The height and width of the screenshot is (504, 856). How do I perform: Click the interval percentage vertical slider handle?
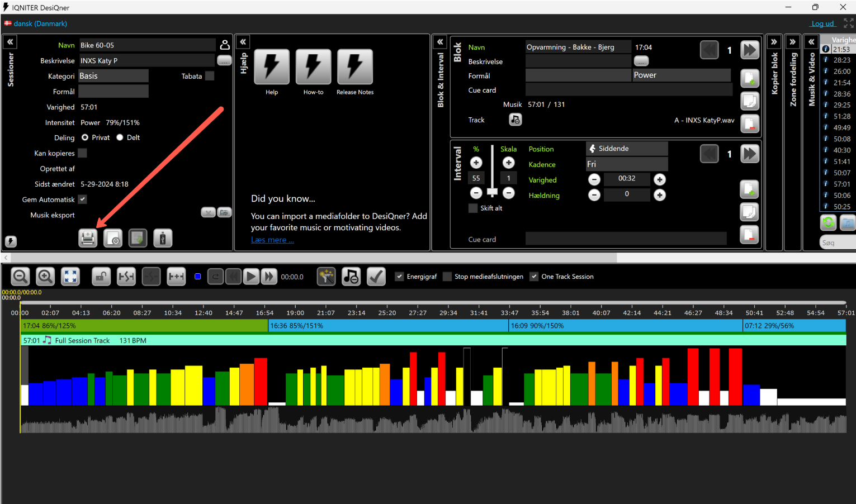click(492, 192)
